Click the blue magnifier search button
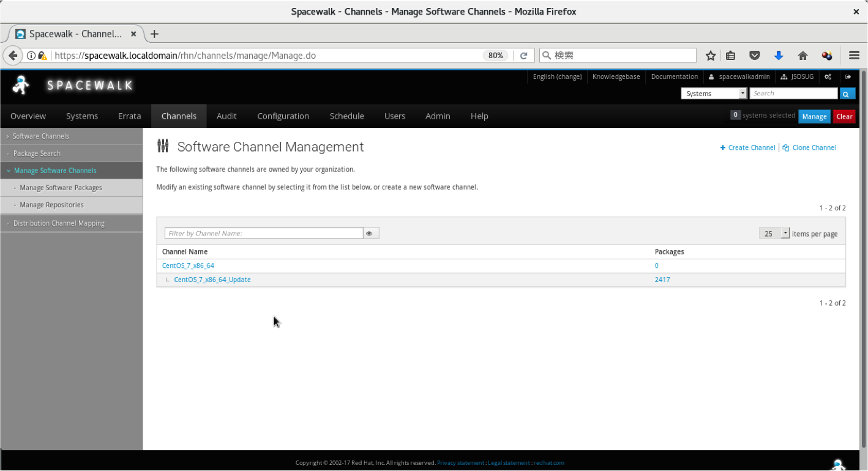Screen dimensions: 868x471 (x=847, y=94)
